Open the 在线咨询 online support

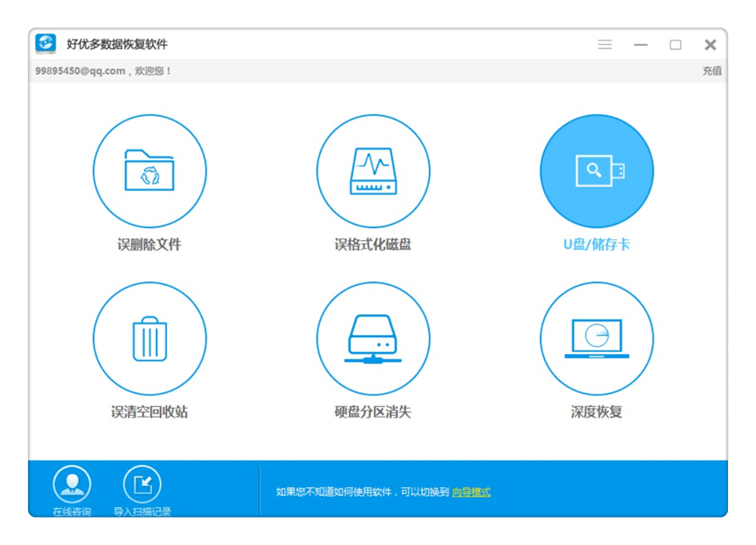coord(72,483)
